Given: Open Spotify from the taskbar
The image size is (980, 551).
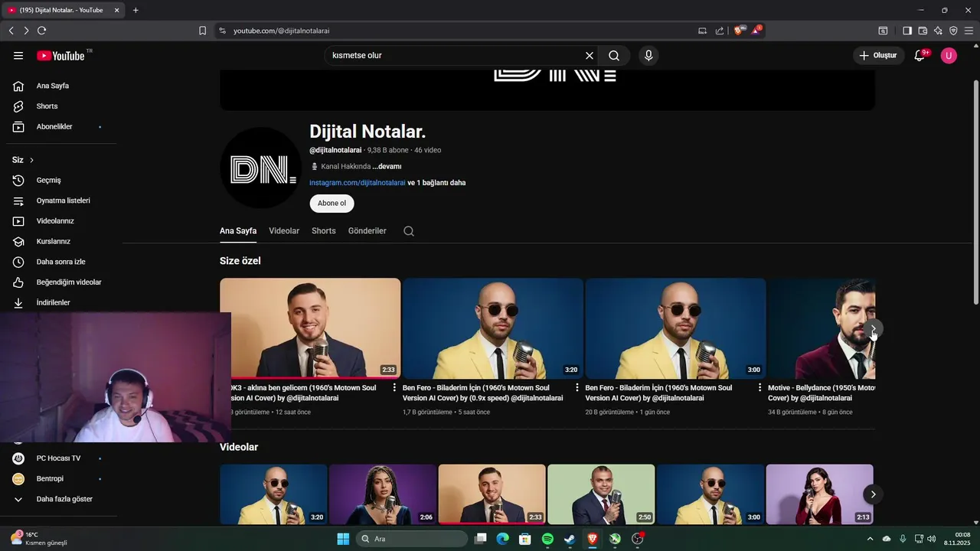Looking at the screenshot, I should [x=547, y=539].
